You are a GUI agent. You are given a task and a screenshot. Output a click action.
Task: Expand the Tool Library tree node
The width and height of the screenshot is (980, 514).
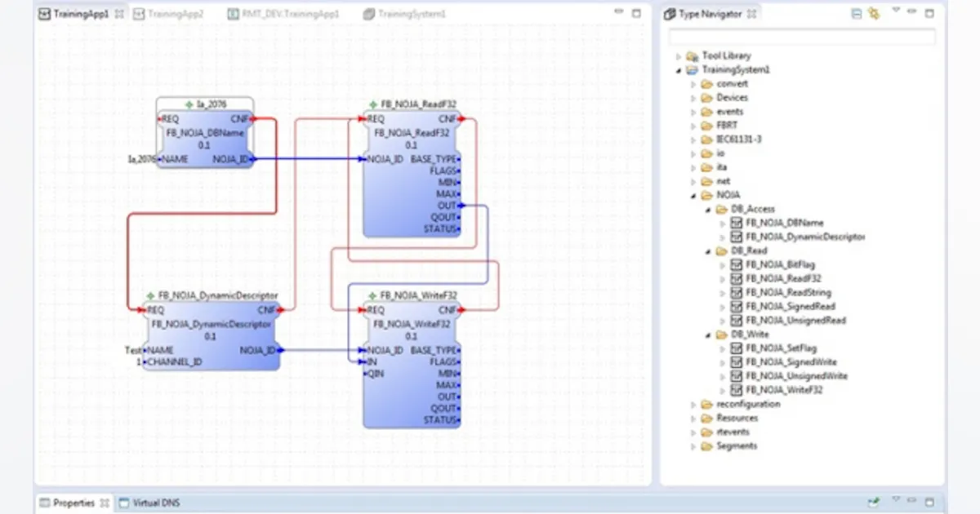click(678, 56)
